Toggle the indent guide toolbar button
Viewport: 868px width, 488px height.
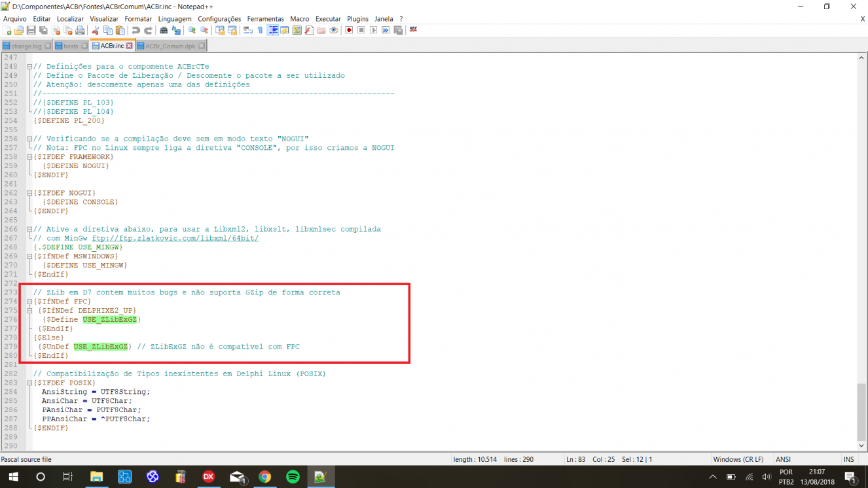coord(272,30)
